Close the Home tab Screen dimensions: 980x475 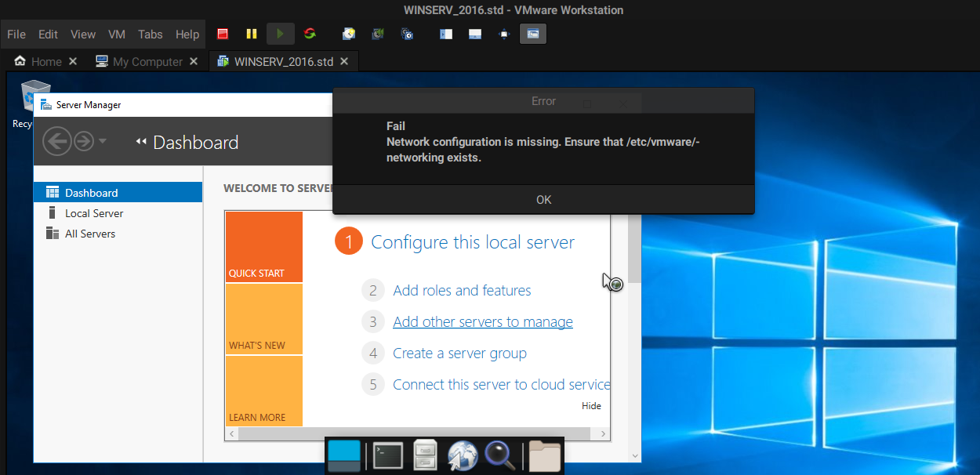(x=73, y=62)
